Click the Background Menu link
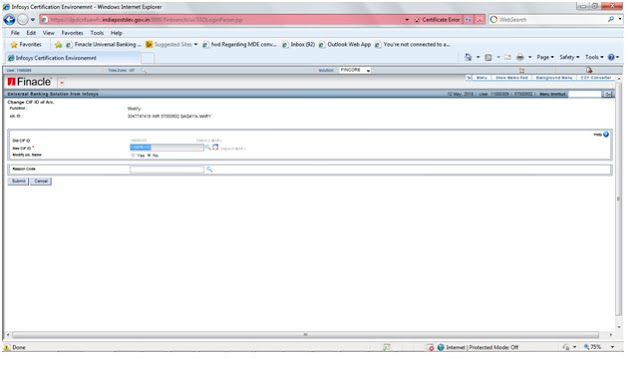 point(554,78)
